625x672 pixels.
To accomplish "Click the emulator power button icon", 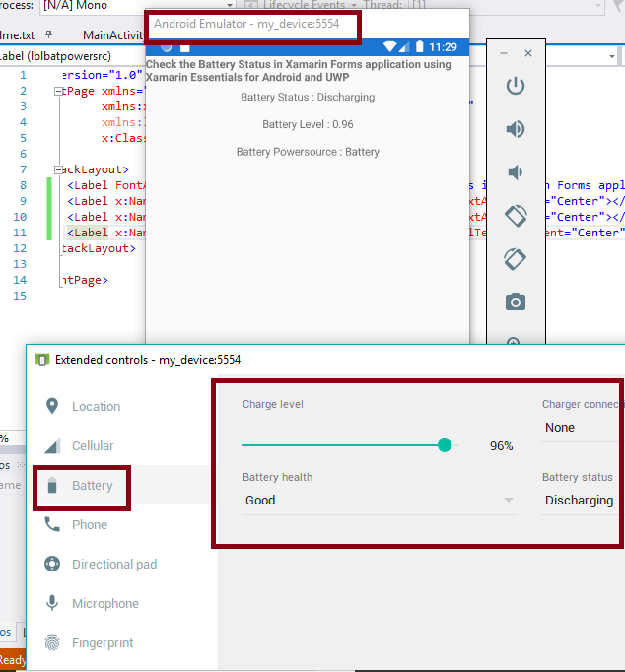I will (516, 86).
